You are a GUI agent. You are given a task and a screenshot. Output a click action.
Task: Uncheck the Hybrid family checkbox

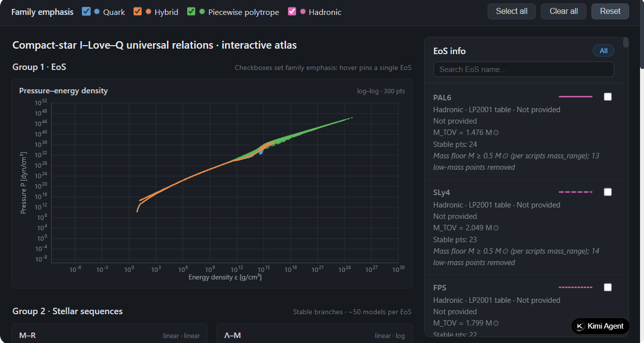[138, 11]
